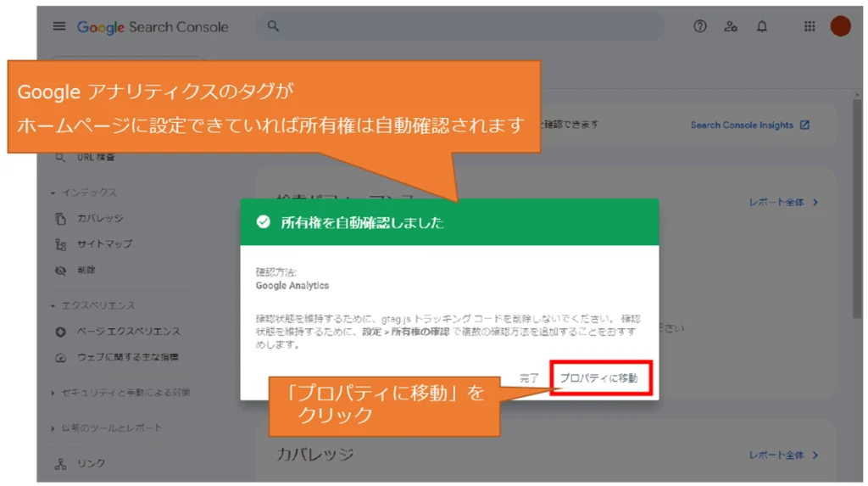
Task: Click the URL inspection search field
Action: click(x=458, y=26)
